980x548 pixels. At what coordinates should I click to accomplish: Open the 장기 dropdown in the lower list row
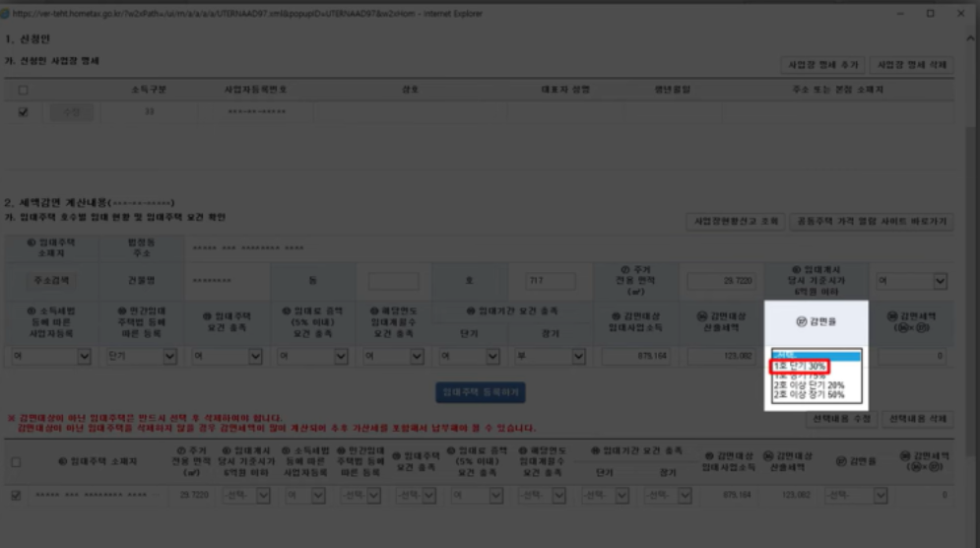[x=668, y=496]
